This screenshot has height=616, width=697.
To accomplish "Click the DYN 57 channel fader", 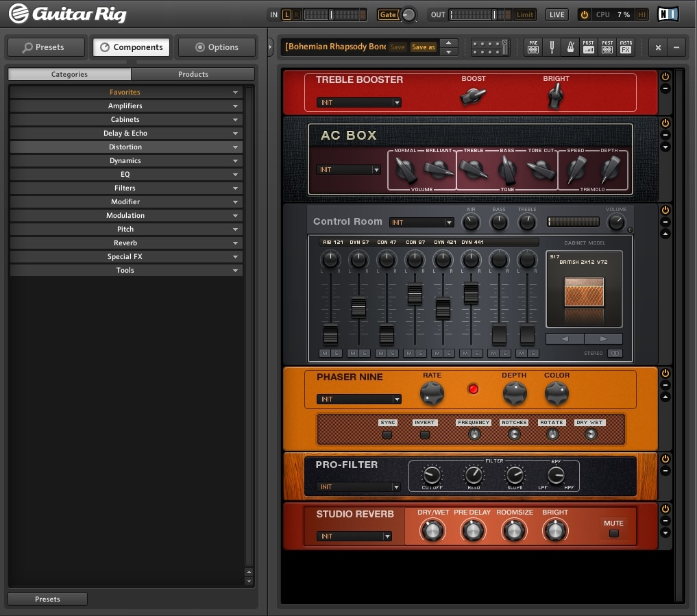I will [358, 308].
